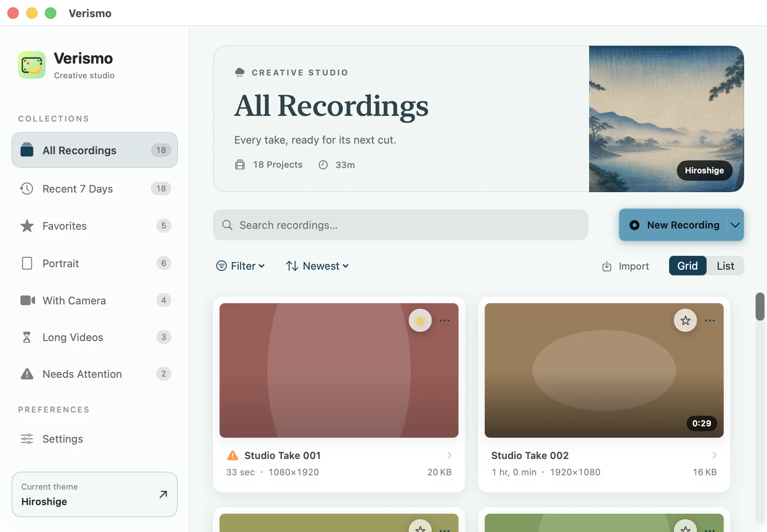This screenshot has width=767, height=532.
Task: Click the arrow icon in Current theme card
Action: [163, 494]
